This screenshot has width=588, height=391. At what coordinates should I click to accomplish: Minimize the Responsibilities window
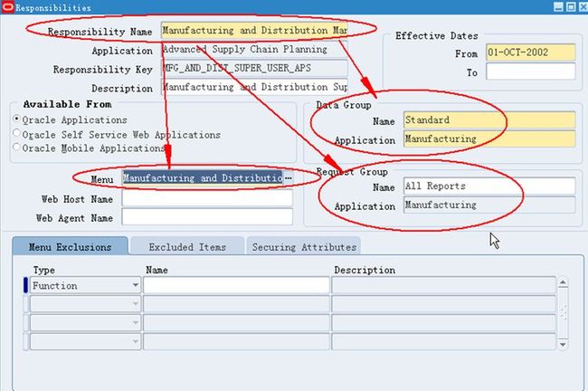(558, 6)
